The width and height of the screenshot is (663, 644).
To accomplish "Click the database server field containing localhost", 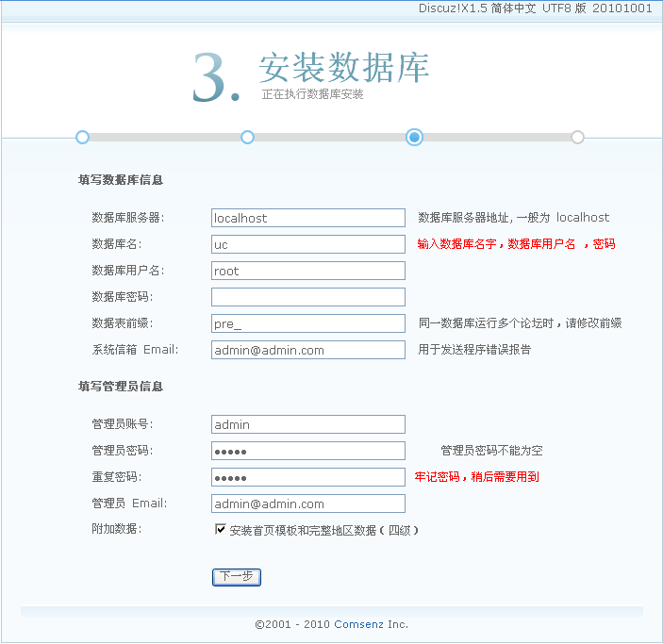I will [307, 218].
